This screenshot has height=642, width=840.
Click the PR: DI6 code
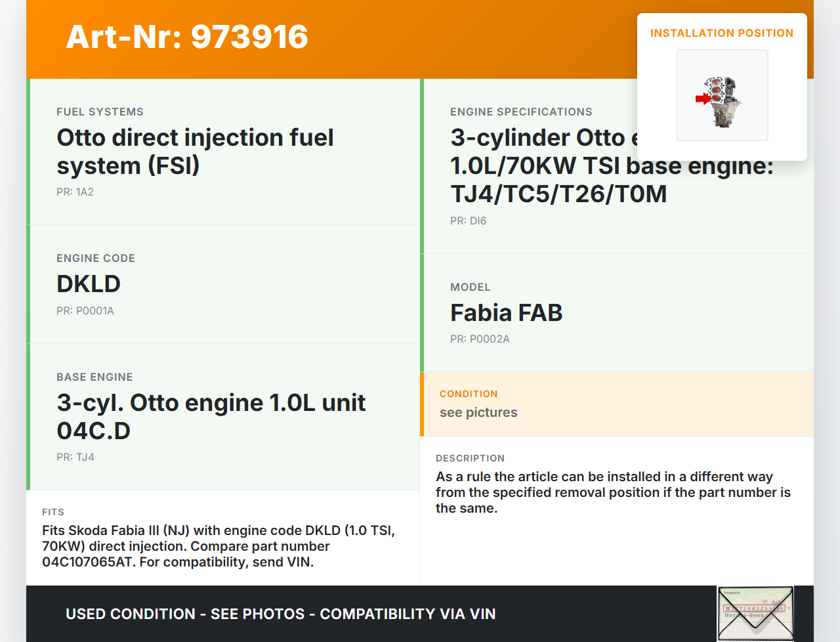tap(468, 221)
